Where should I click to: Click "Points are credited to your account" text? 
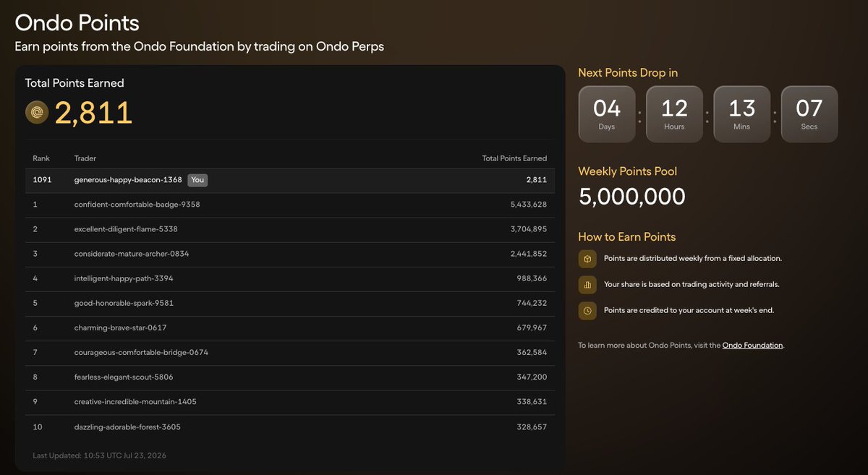pyautogui.click(x=689, y=311)
